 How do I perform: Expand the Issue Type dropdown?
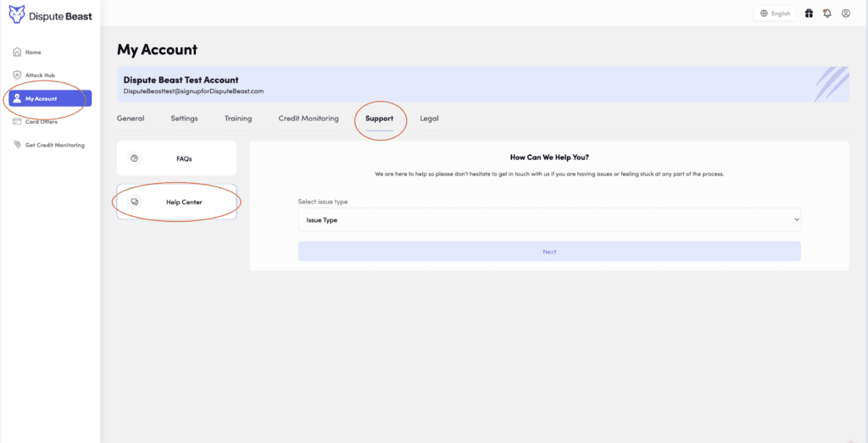coord(548,220)
